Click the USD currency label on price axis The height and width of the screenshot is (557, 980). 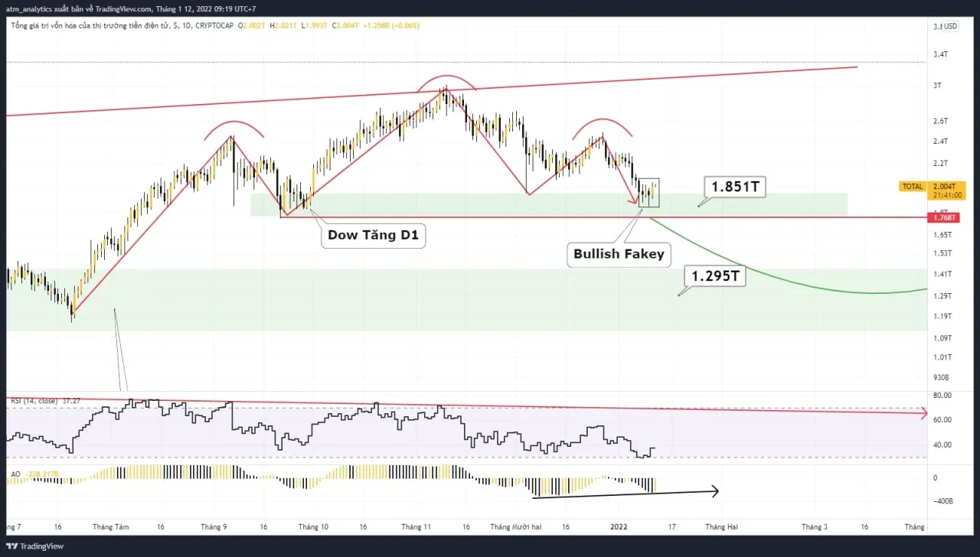tap(949, 26)
